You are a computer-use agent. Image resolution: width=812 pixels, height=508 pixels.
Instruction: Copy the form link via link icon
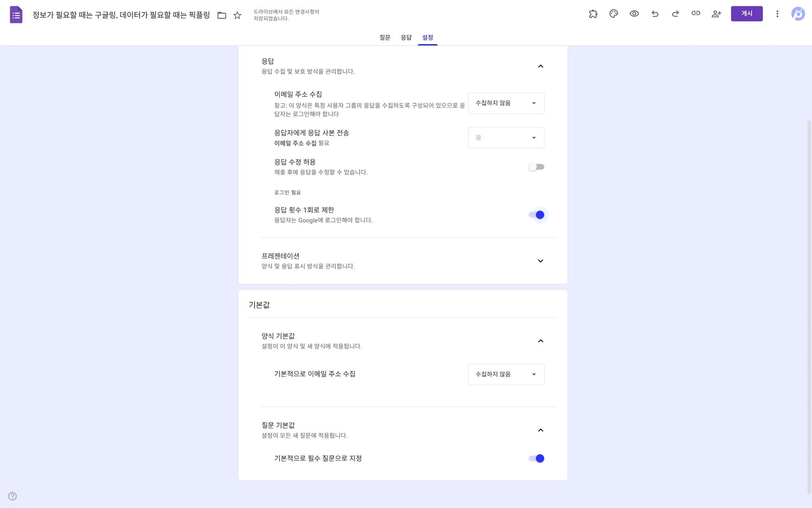tap(696, 14)
